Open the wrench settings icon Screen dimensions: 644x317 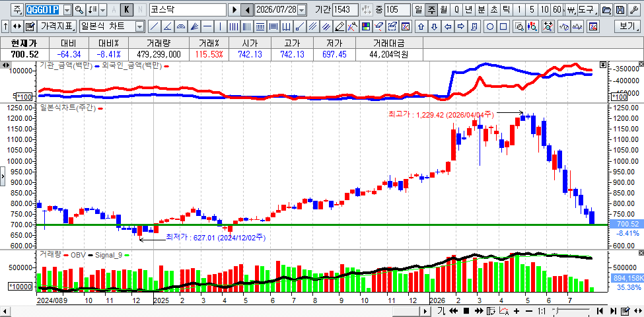tap(635, 9)
